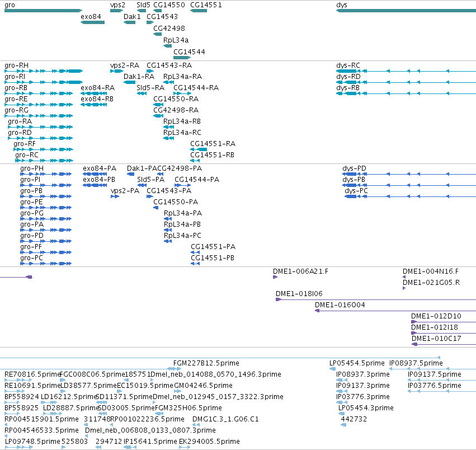Select the dys gene label
The width and height of the screenshot is (476, 450).
(x=342, y=5)
